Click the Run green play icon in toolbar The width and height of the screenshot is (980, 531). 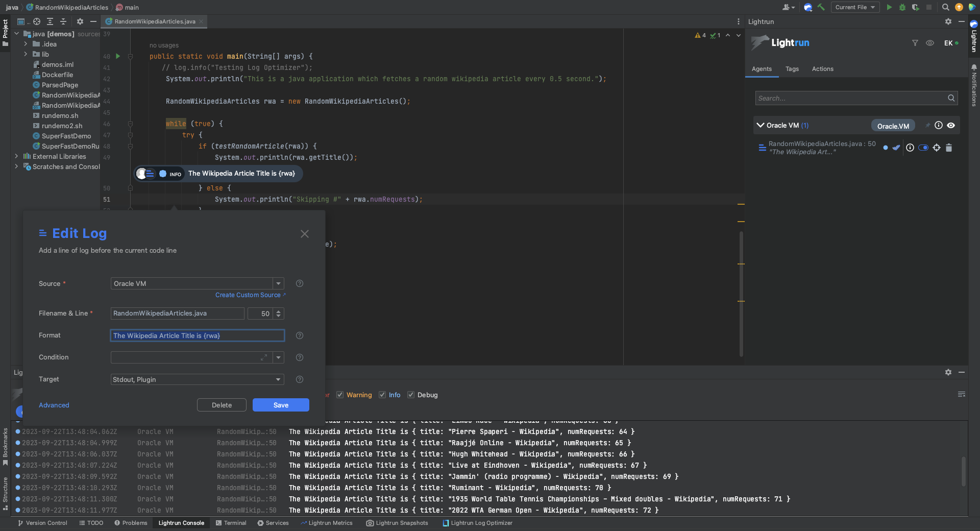click(x=889, y=7)
